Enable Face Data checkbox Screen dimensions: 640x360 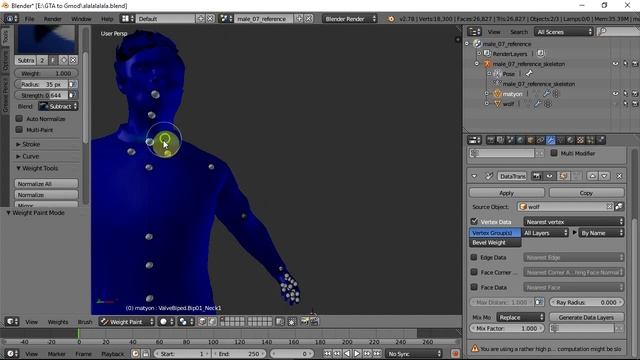474,287
